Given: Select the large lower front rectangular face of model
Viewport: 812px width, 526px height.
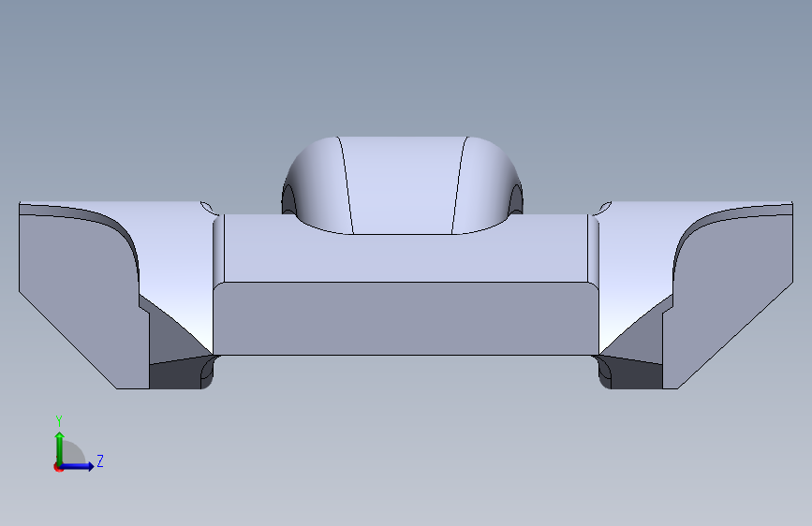Looking at the screenshot, I should [406, 318].
